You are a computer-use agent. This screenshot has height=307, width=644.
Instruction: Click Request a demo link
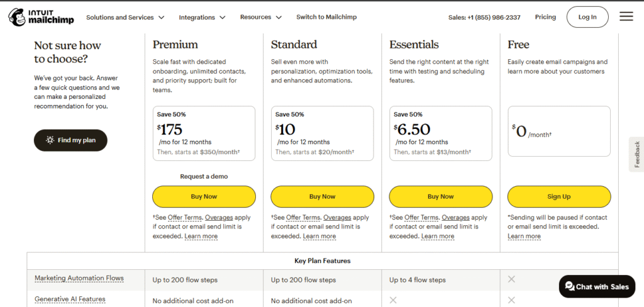(x=204, y=176)
